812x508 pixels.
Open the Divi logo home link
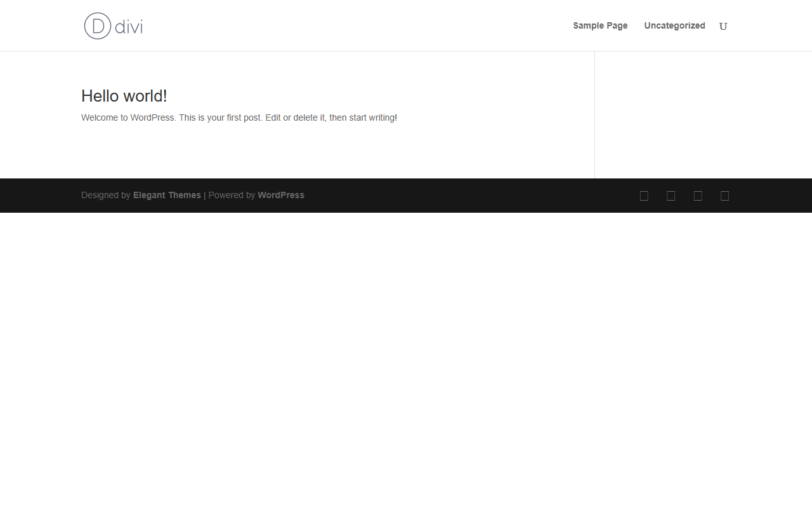(114, 26)
